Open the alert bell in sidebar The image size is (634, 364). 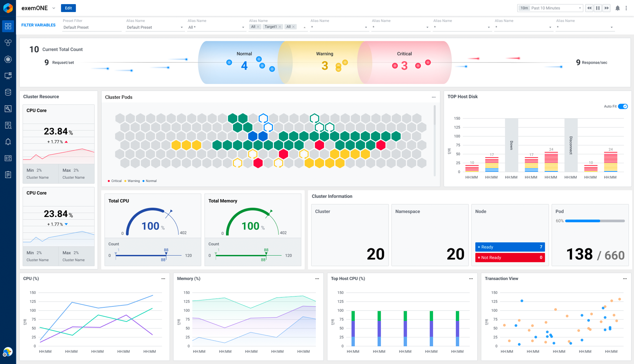click(x=8, y=142)
